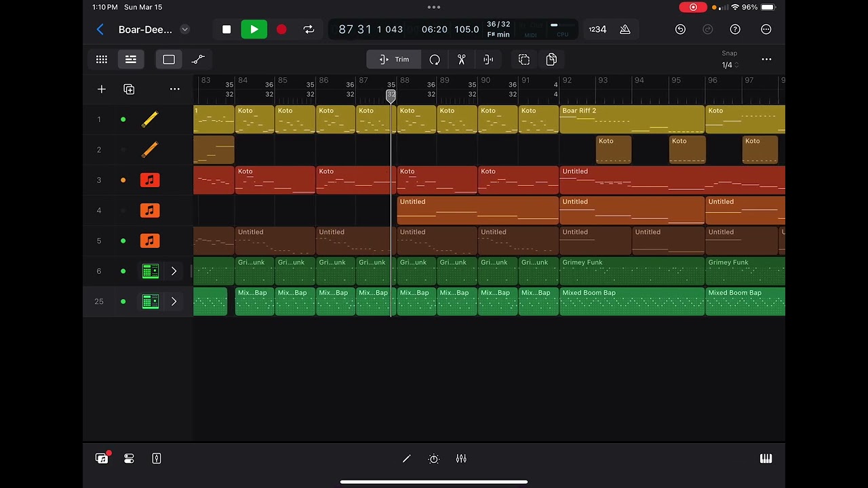
Task: Toggle track 5 green status dot
Action: 123,241
